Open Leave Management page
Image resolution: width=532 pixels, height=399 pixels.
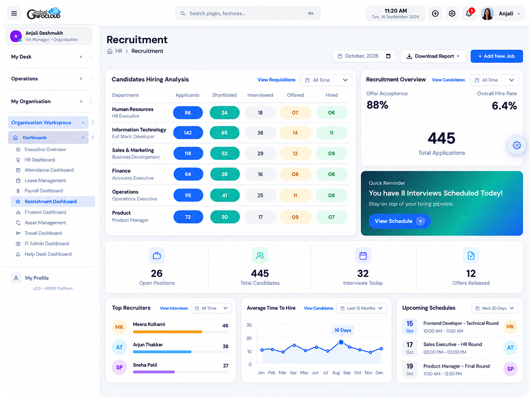(x=45, y=180)
